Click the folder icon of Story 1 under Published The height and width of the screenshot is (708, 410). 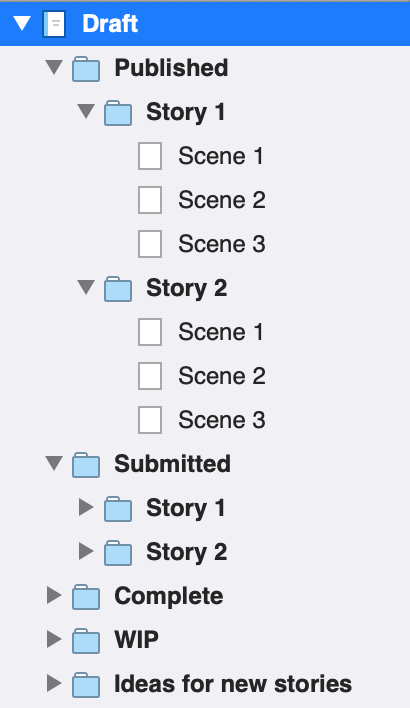pos(118,112)
